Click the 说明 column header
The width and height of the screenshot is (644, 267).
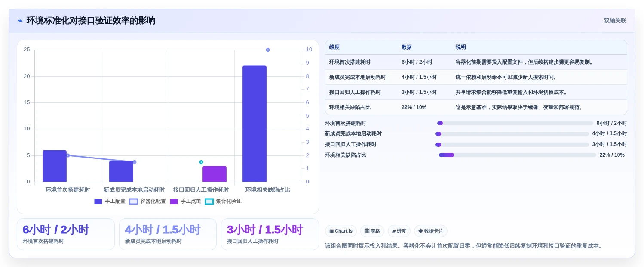(461, 47)
